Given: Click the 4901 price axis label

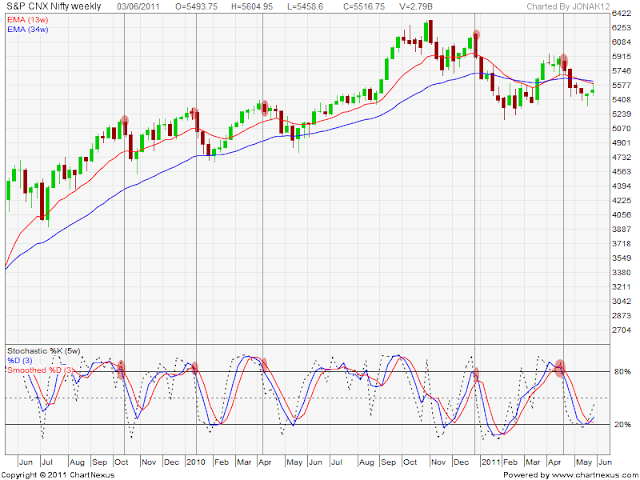Looking at the screenshot, I should click(622, 143).
